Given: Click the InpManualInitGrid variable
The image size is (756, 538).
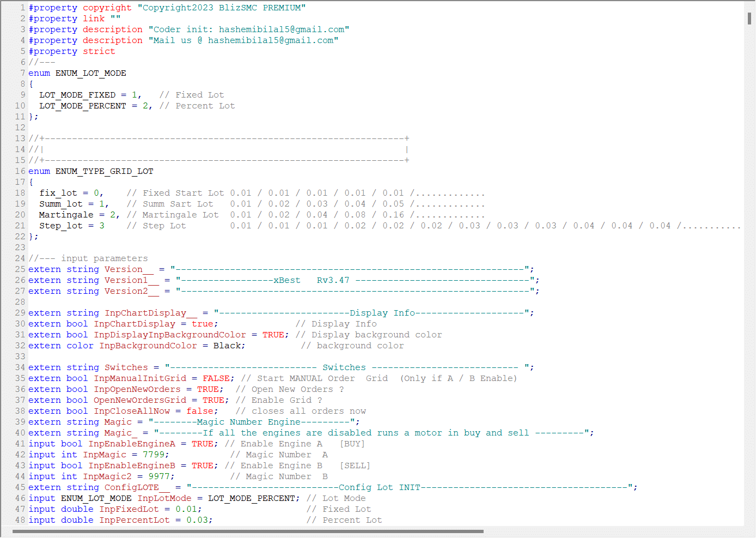Looking at the screenshot, I should click(x=140, y=378).
